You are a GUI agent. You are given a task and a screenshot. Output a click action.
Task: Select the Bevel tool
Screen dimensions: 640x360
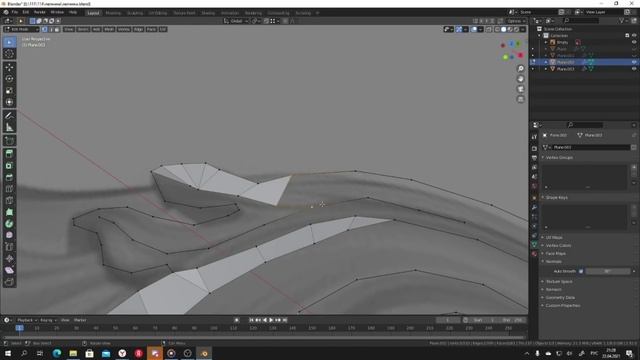[9, 177]
